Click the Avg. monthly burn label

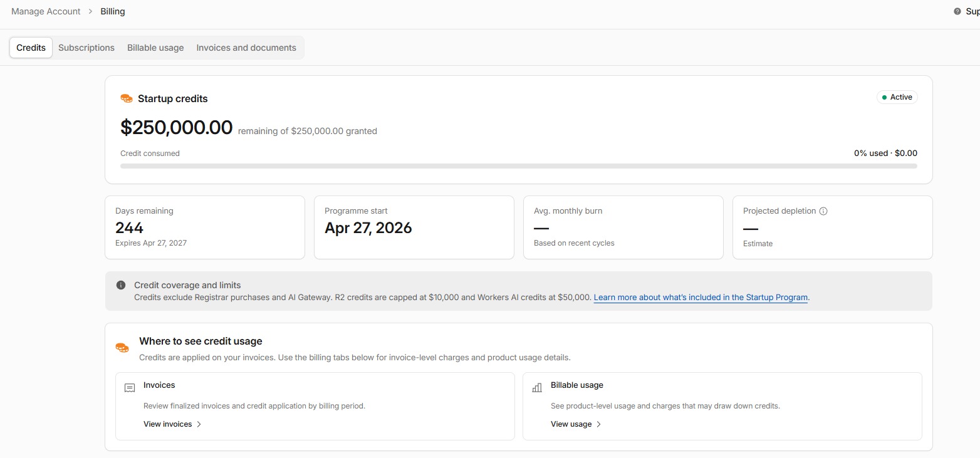(x=568, y=211)
